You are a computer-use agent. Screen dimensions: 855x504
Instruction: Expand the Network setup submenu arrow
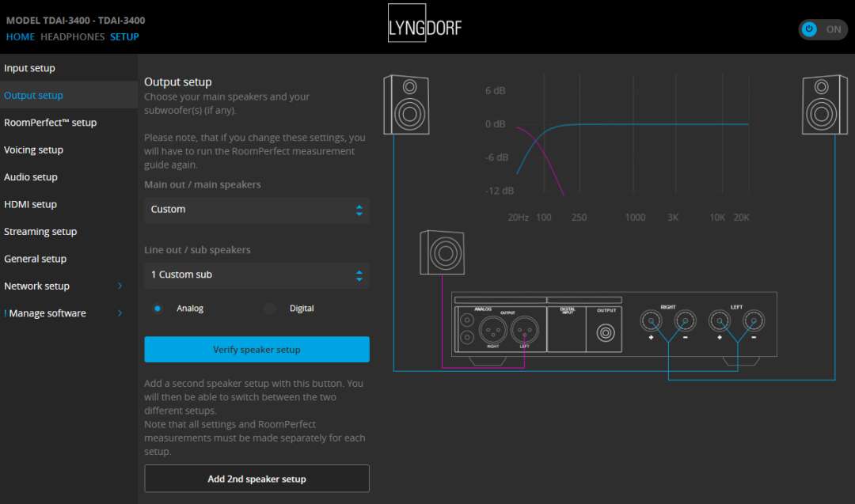(120, 286)
